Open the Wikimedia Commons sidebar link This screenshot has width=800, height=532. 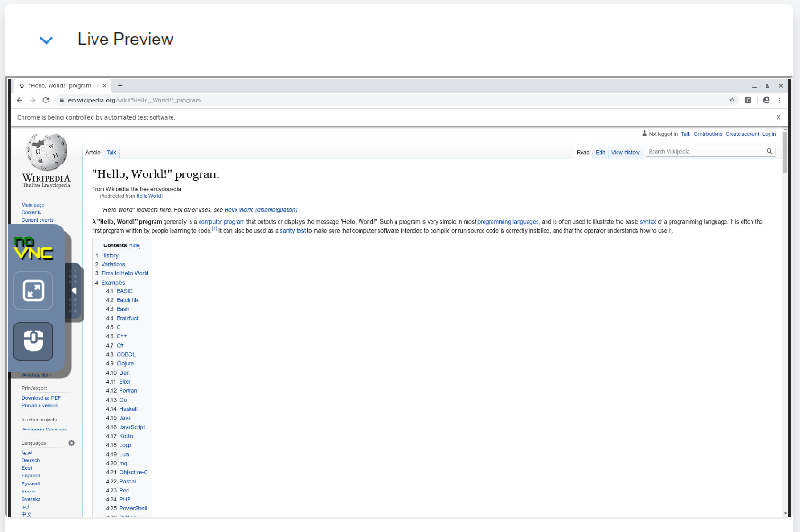[x=44, y=430]
